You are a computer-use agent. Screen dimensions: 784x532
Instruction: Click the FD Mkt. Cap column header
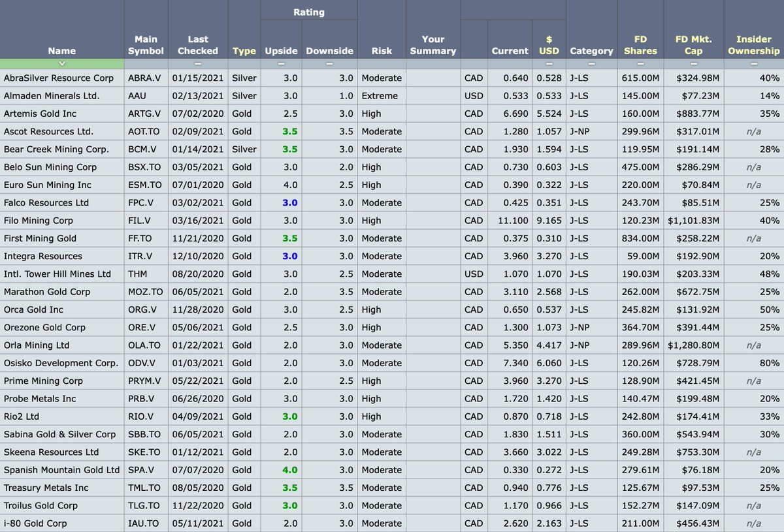point(693,45)
